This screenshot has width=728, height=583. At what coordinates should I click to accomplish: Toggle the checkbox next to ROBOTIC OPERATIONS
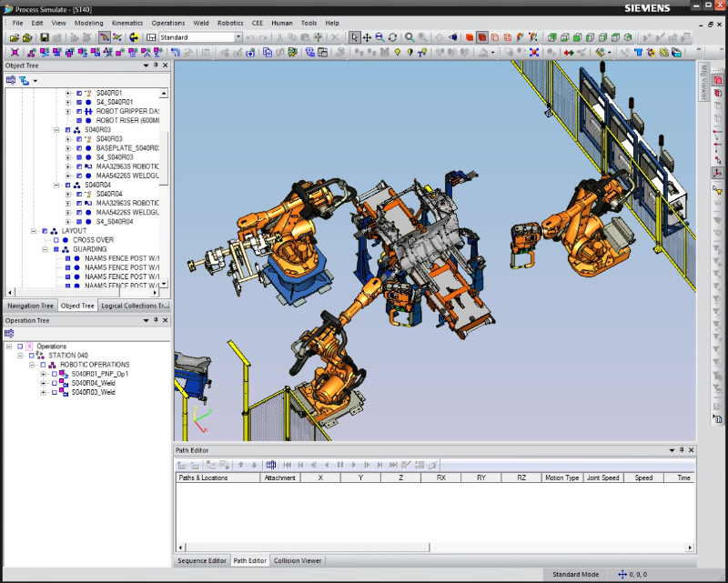point(43,365)
